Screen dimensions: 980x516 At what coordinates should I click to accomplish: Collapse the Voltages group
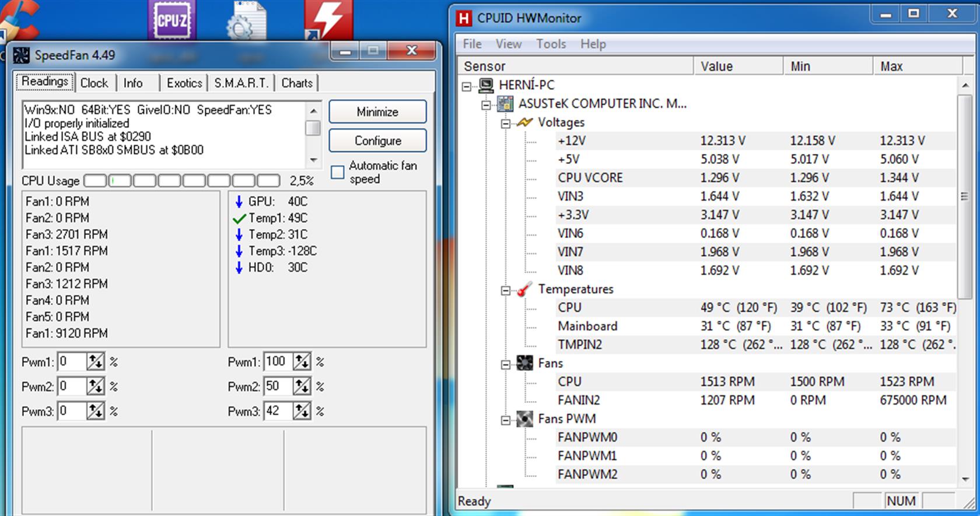506,124
